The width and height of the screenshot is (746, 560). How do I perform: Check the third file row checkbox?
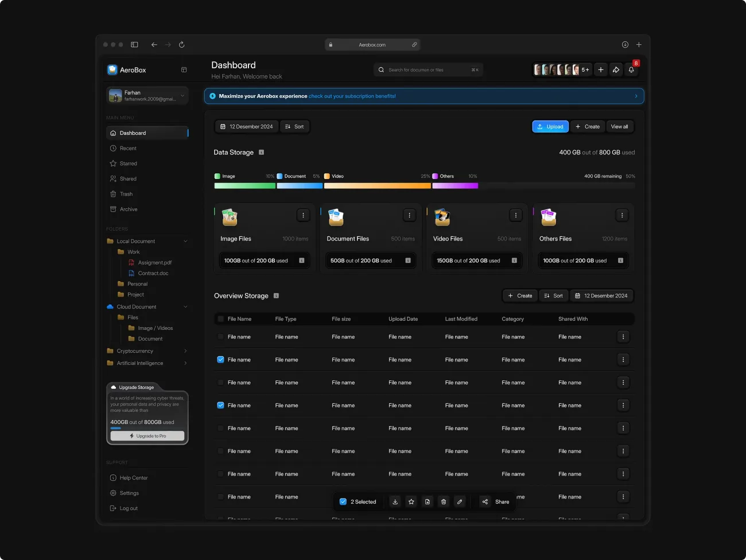tap(220, 383)
